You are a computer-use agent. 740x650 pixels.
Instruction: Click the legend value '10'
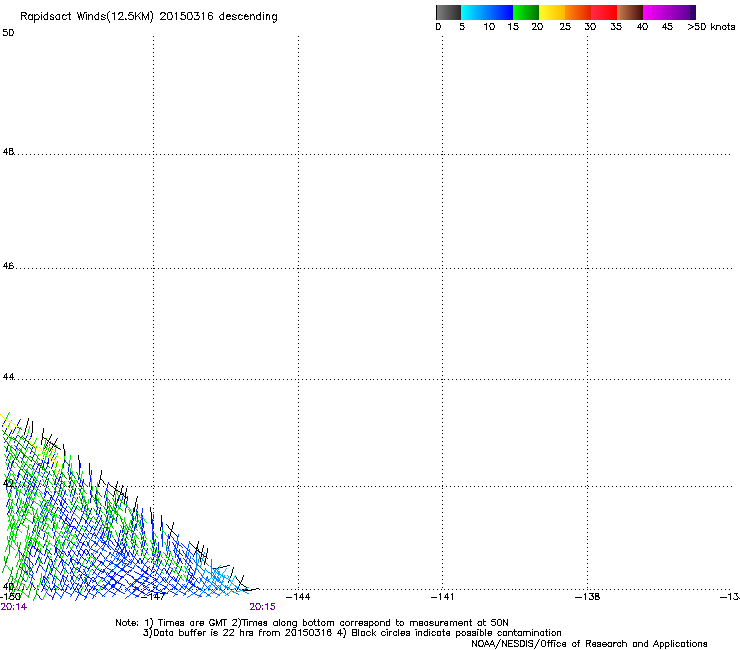tap(489, 27)
